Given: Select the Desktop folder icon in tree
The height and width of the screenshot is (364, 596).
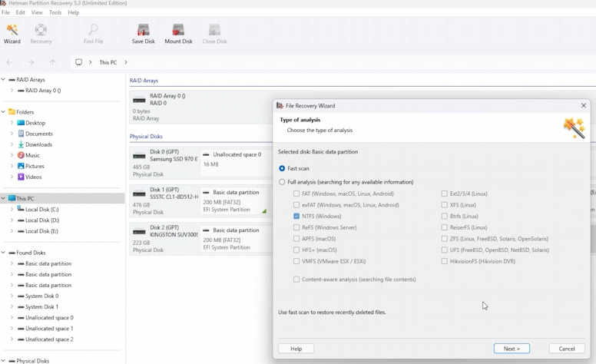Looking at the screenshot, I should 21,123.
